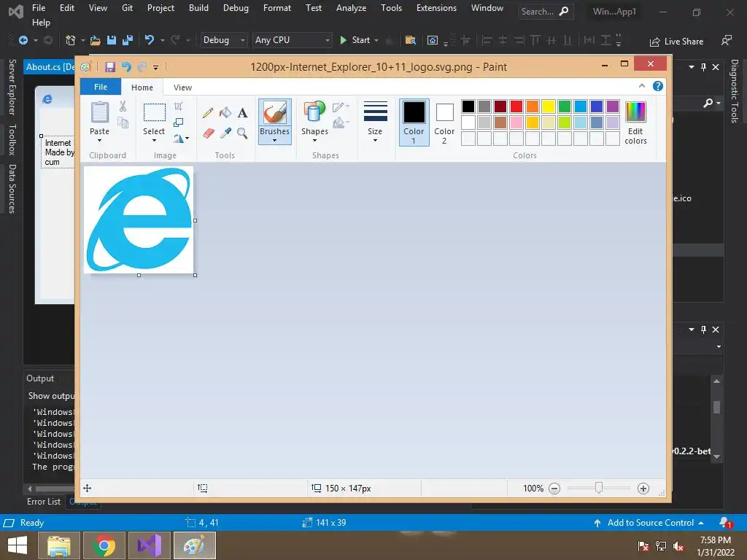
Task: Click Edit colors rainbow icon
Action: [635, 112]
